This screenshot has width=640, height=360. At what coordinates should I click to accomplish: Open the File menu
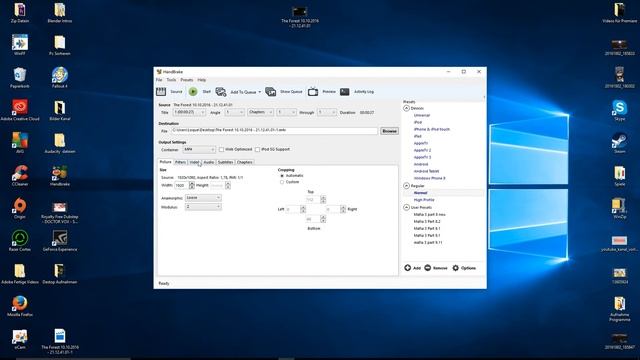(159, 80)
